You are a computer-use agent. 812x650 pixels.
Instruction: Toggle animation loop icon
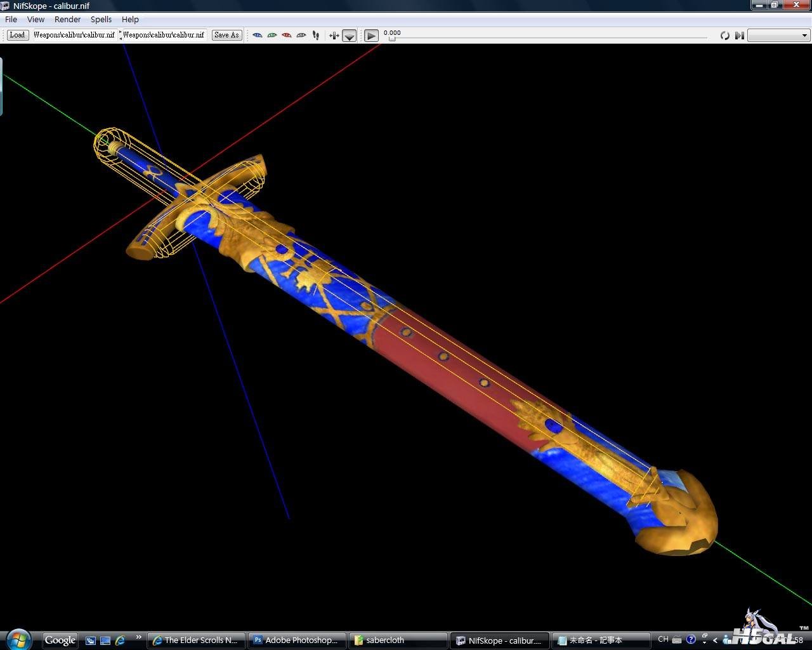coord(724,36)
